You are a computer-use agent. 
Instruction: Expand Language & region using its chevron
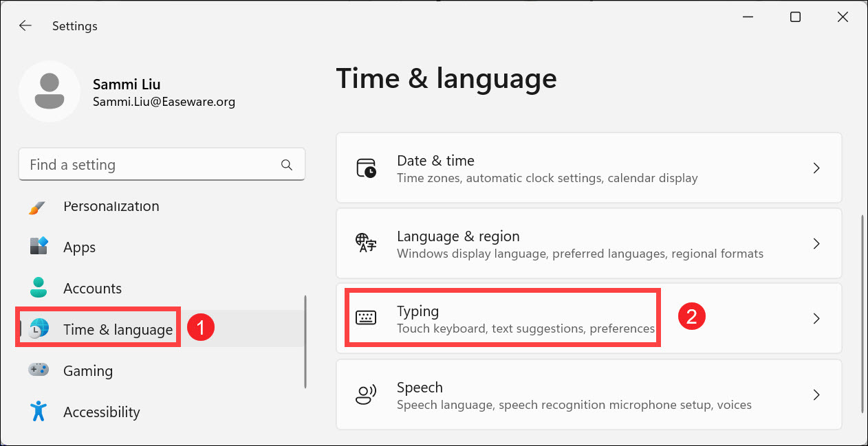click(816, 244)
